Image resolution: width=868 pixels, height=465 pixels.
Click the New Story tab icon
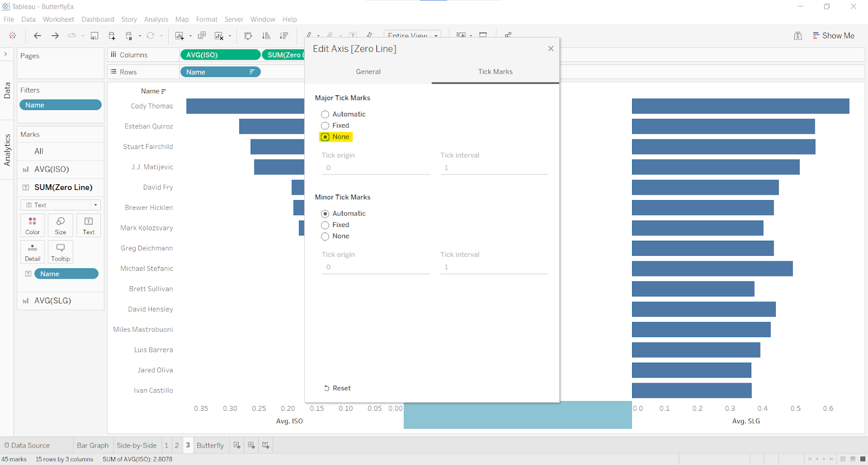[x=266, y=445]
